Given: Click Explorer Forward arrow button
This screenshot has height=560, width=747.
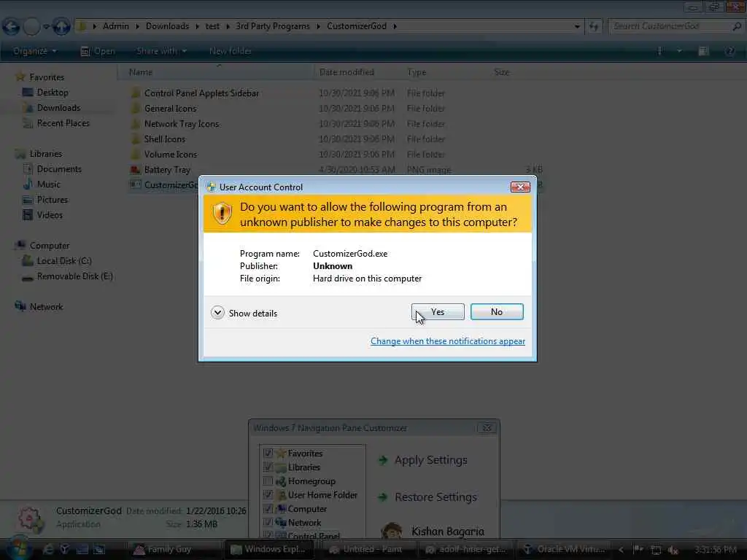Looking at the screenshot, I should (31, 27).
